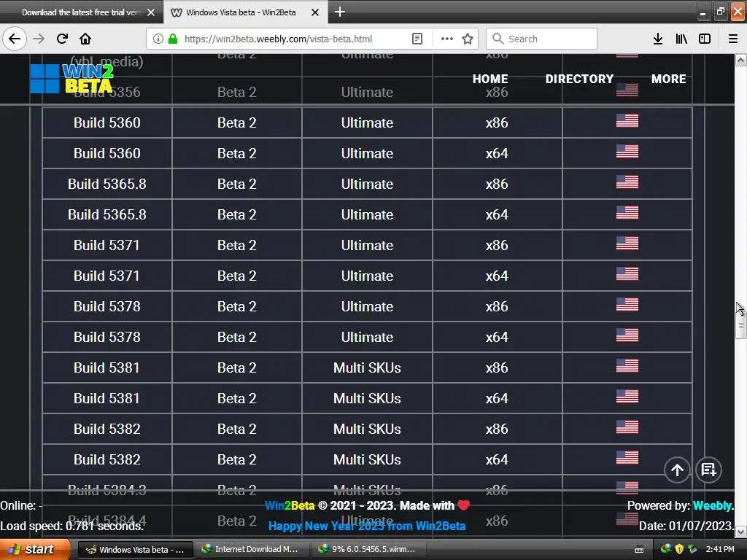Click the Win2Beta logo

pyautogui.click(x=71, y=79)
